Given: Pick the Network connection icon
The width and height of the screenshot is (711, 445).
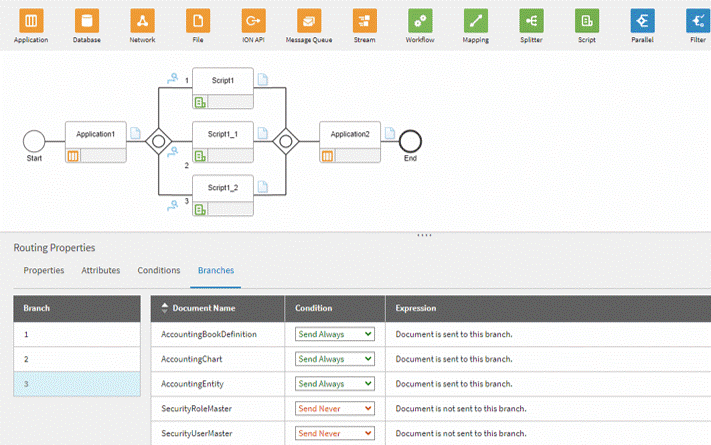Looking at the screenshot, I should (142, 20).
